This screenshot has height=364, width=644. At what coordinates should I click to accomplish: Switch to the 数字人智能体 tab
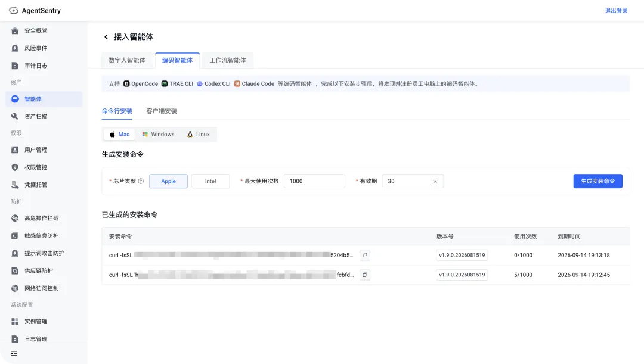(x=127, y=60)
